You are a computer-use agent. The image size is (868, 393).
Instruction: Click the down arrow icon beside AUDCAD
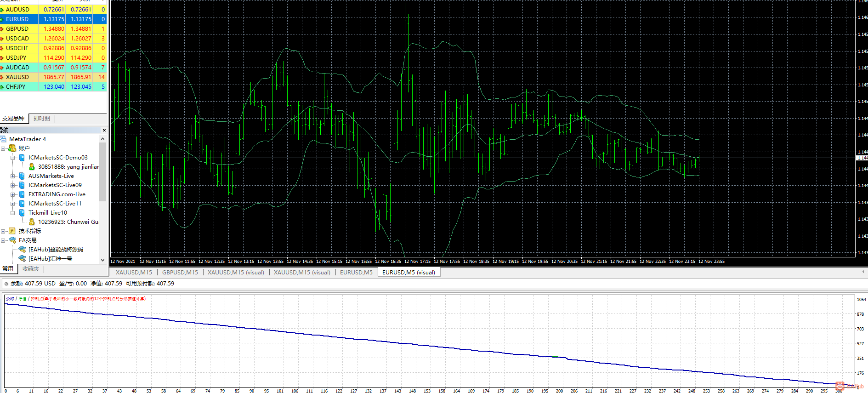pos(2,68)
